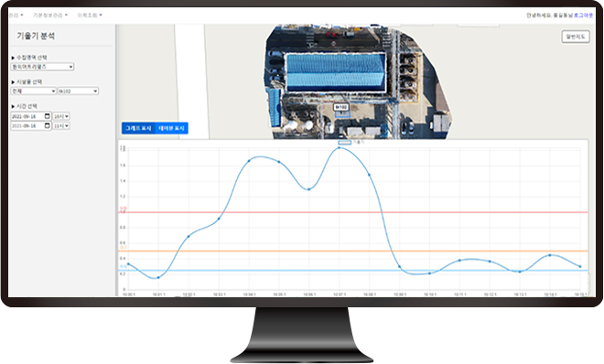Viewport: 604px width, 364px height.
Task: Open the tk102 facility dropdown
Action: pyautogui.click(x=78, y=91)
